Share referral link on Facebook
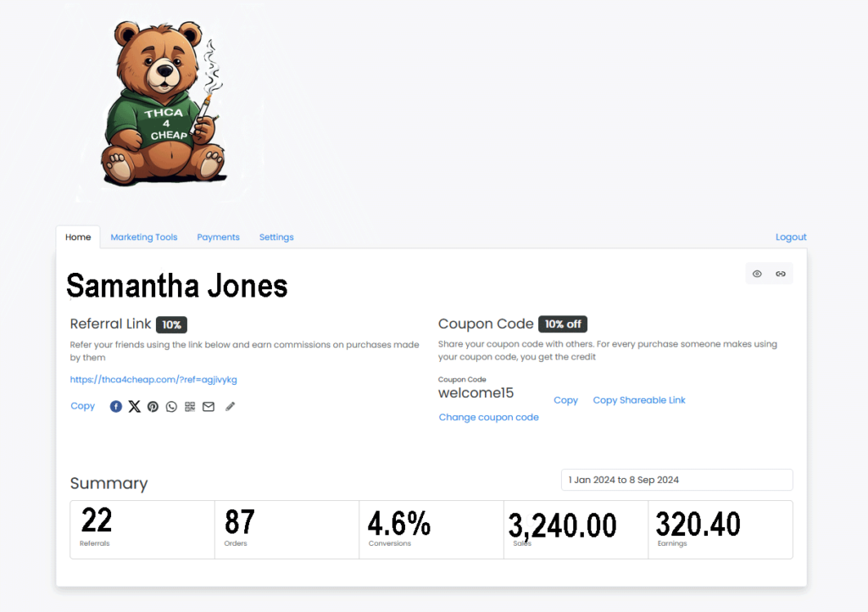868x612 pixels. tap(115, 407)
